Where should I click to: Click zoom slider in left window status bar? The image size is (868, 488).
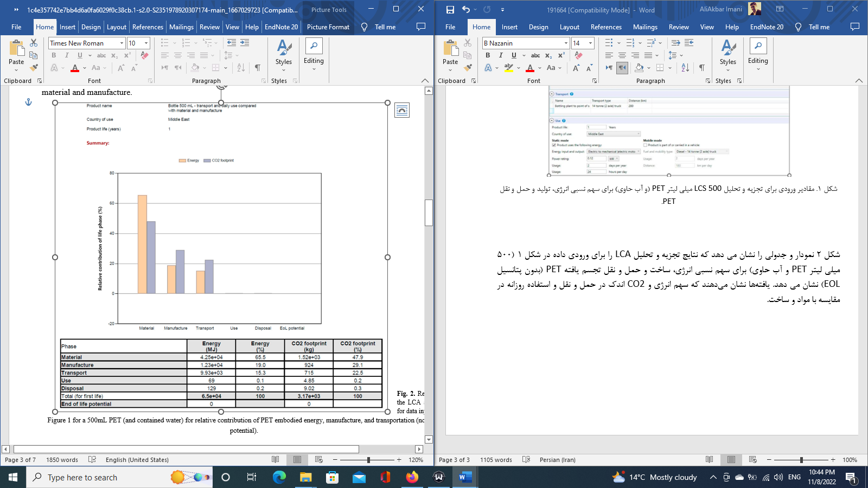coord(368,460)
